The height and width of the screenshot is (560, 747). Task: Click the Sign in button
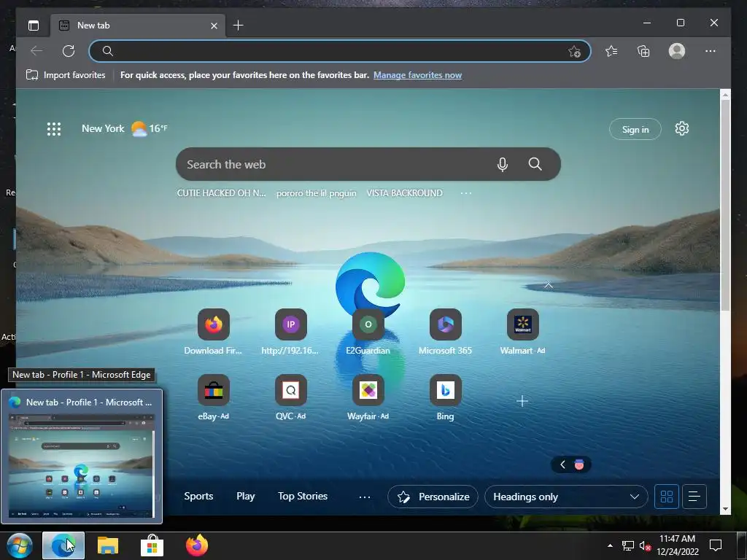(x=635, y=129)
